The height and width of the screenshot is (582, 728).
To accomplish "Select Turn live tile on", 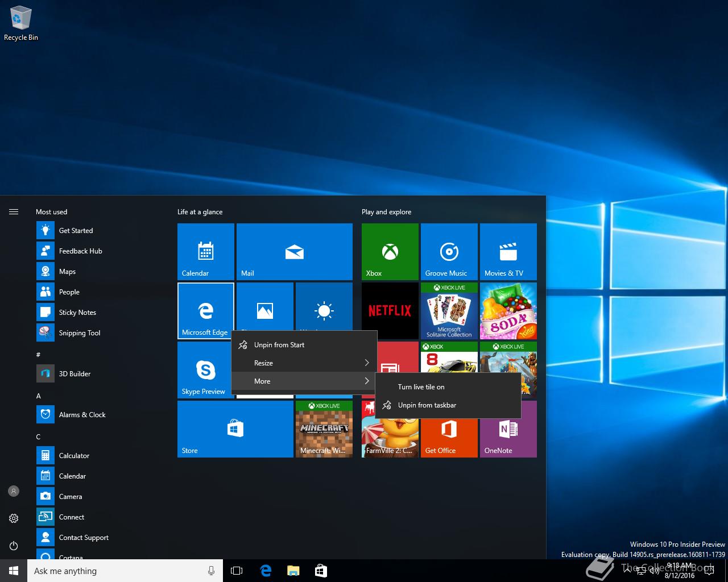I will pos(448,387).
